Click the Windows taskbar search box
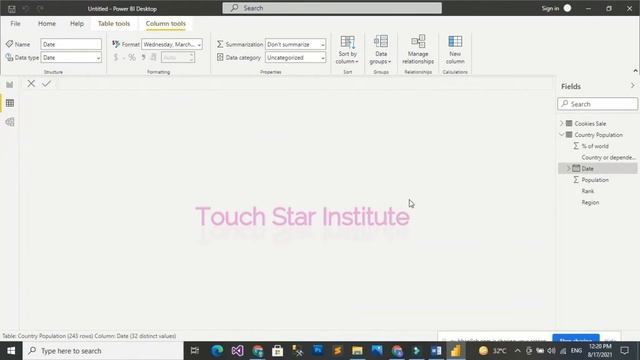This screenshot has width=640, height=360. point(103,351)
